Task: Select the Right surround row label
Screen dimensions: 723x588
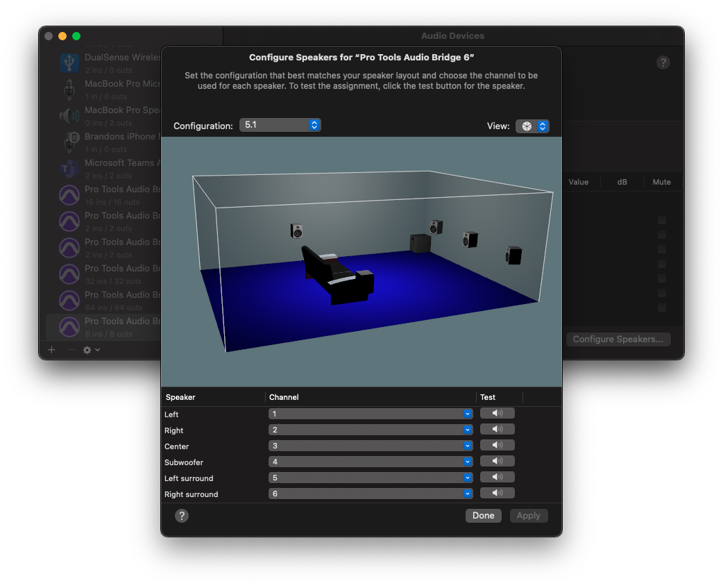Action: pos(191,494)
